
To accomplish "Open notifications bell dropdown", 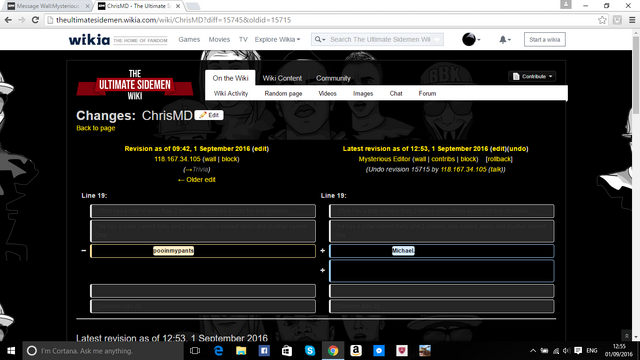I will [504, 40].
